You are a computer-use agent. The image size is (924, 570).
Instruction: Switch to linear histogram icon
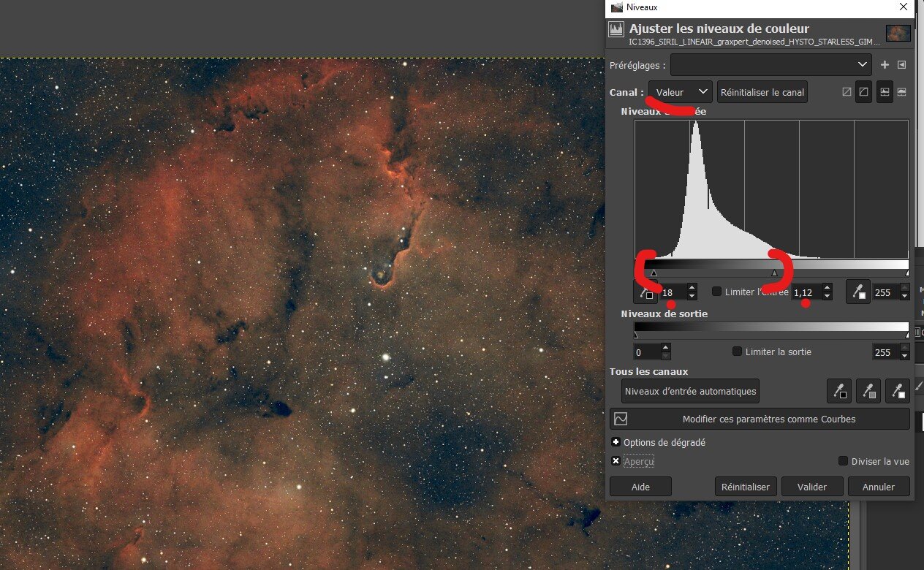click(x=885, y=92)
